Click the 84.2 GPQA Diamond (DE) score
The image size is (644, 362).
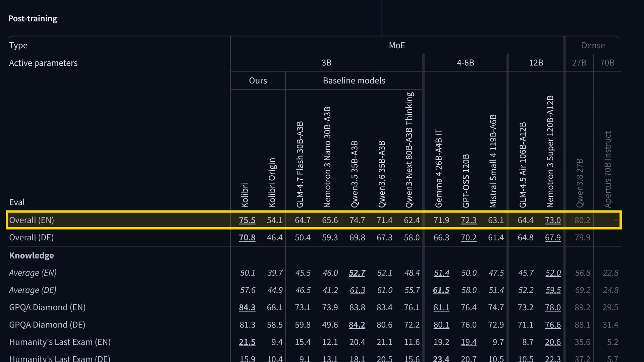357,325
